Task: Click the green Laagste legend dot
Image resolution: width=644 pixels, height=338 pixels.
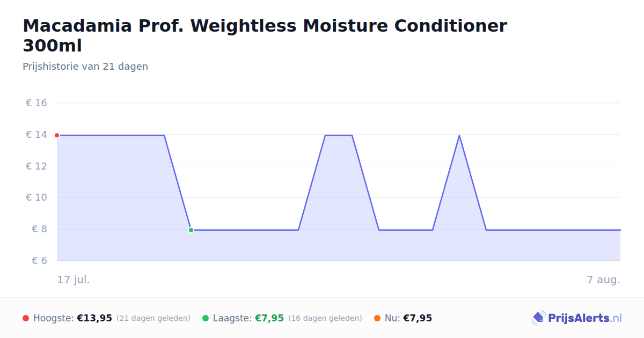Action: [206, 318]
